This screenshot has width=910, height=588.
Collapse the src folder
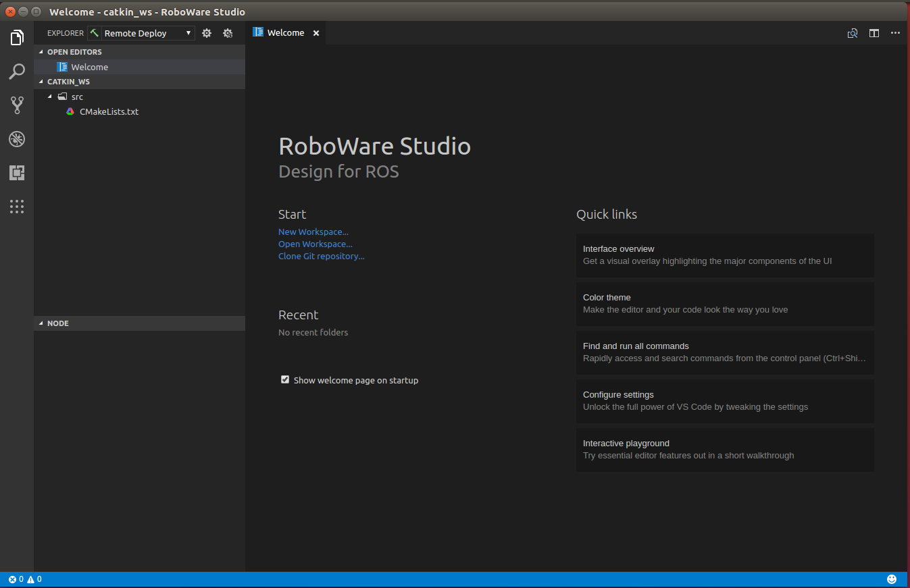tap(50, 97)
